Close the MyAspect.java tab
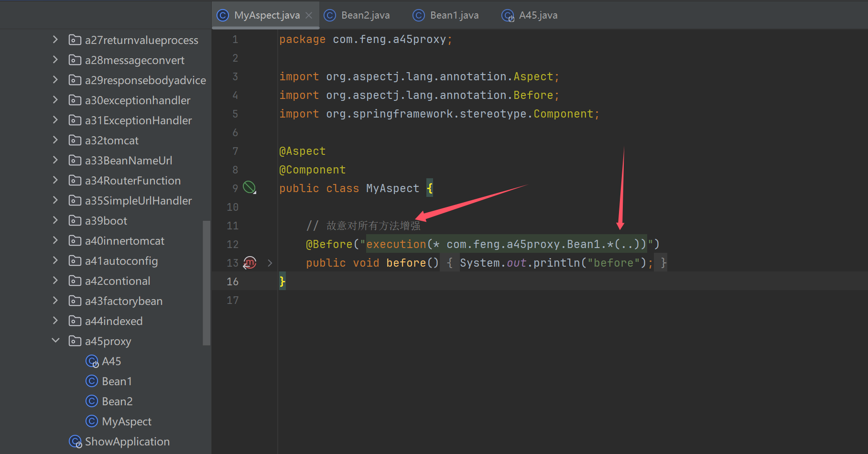The height and width of the screenshot is (454, 868). (309, 15)
